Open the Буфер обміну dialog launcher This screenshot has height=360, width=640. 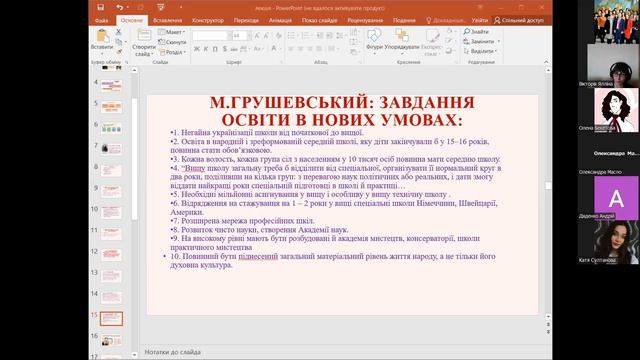pyautogui.click(x=127, y=62)
